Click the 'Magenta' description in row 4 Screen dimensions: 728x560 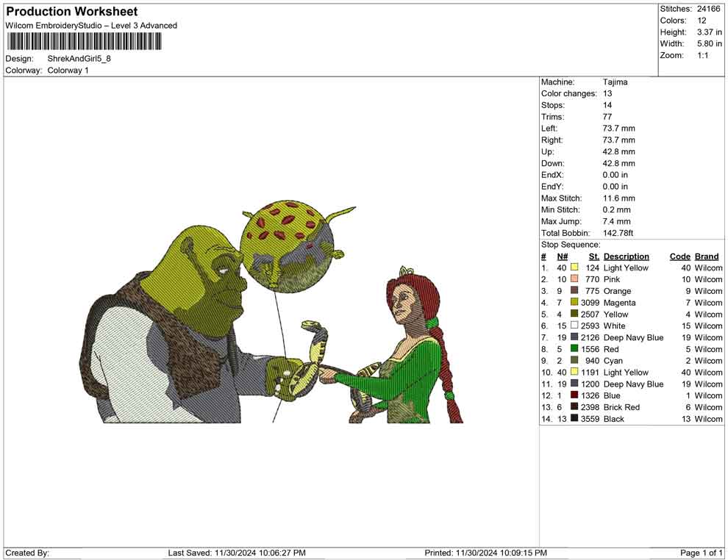[x=619, y=303]
